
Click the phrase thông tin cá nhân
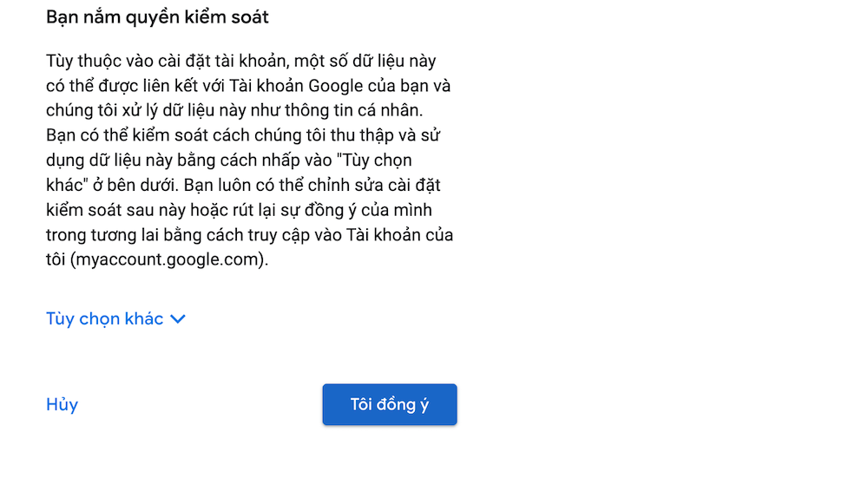point(371,111)
